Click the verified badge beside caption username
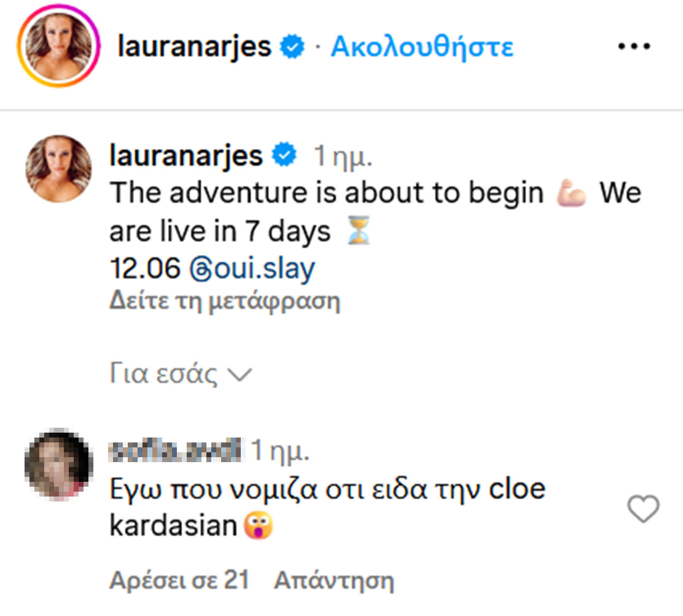683x616 pixels. click(284, 155)
